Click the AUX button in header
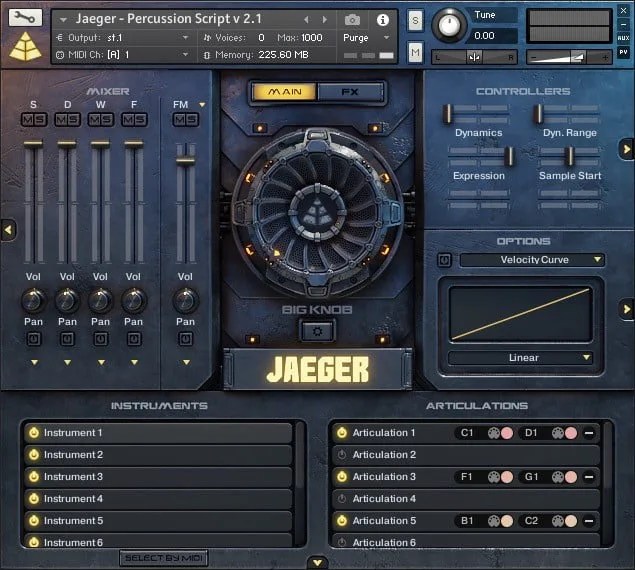This screenshot has height=570, width=635. (624, 38)
